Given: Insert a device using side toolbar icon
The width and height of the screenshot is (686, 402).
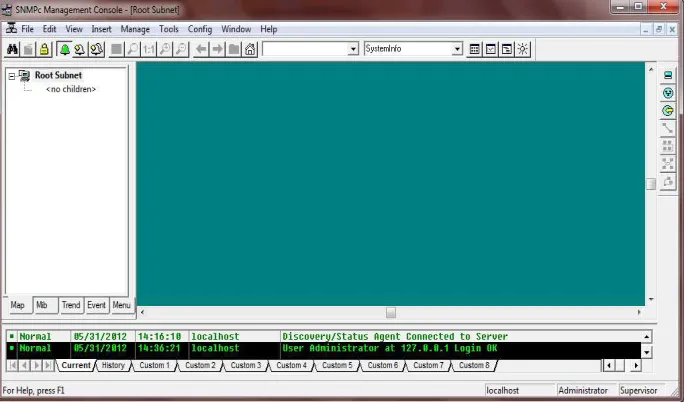Looking at the screenshot, I should (668, 75).
